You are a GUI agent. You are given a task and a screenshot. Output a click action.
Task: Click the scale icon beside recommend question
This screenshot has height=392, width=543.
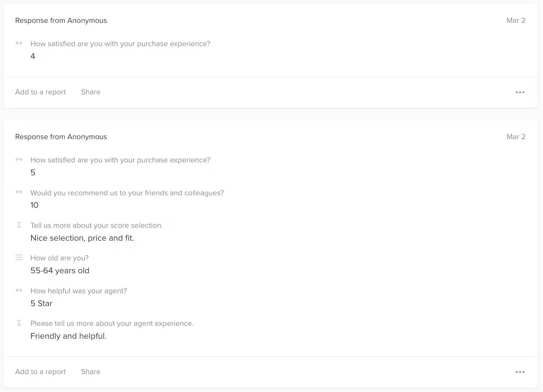(19, 192)
